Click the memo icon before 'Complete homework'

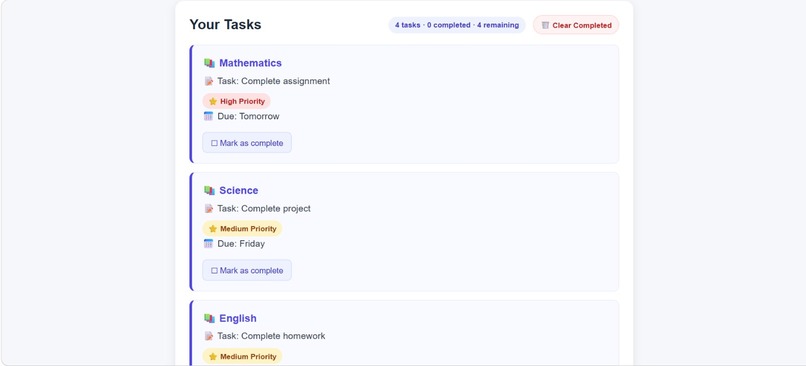209,336
